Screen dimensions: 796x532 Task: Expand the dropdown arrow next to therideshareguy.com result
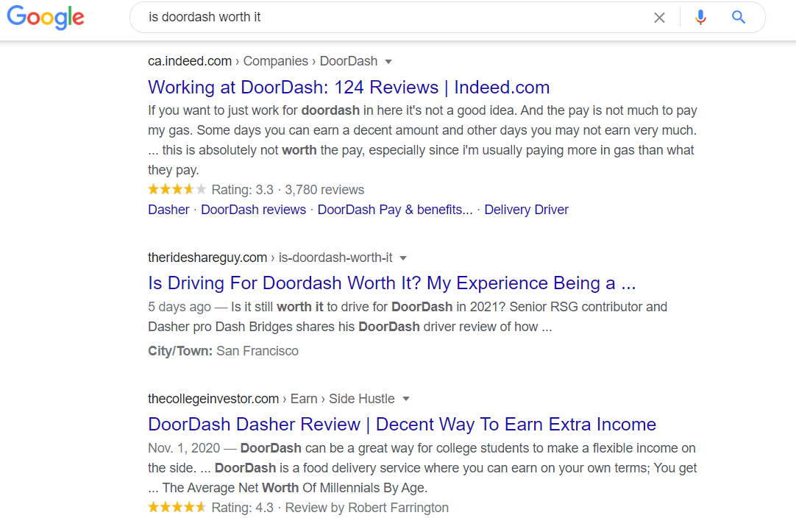coord(403,258)
